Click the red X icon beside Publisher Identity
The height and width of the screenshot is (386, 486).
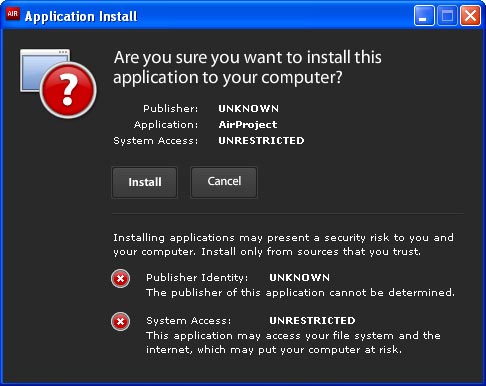pos(121,278)
